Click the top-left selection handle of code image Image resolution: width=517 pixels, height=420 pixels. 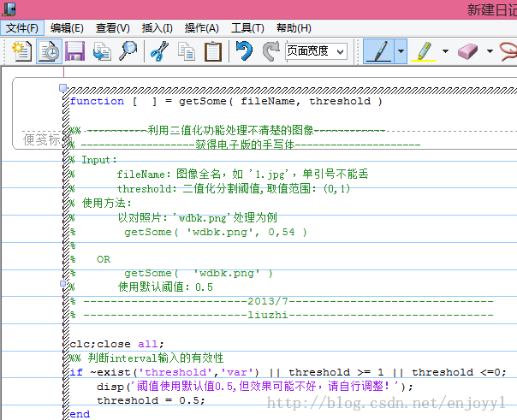click(62, 87)
